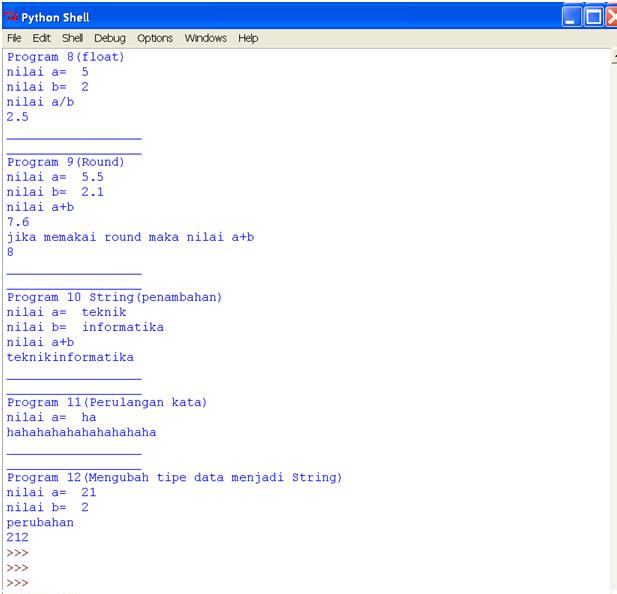
Task: Open the Debug menu
Action: coord(110,38)
